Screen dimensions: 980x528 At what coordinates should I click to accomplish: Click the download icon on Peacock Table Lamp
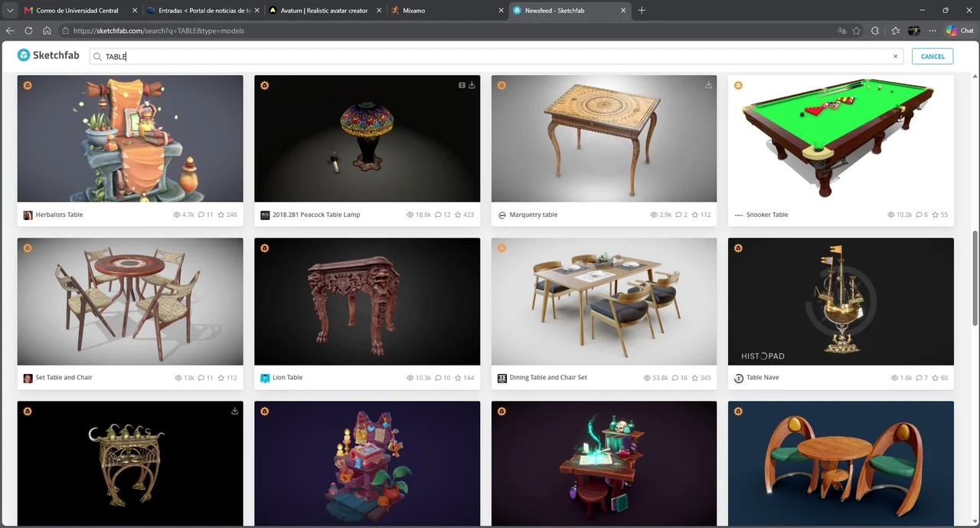pos(472,85)
